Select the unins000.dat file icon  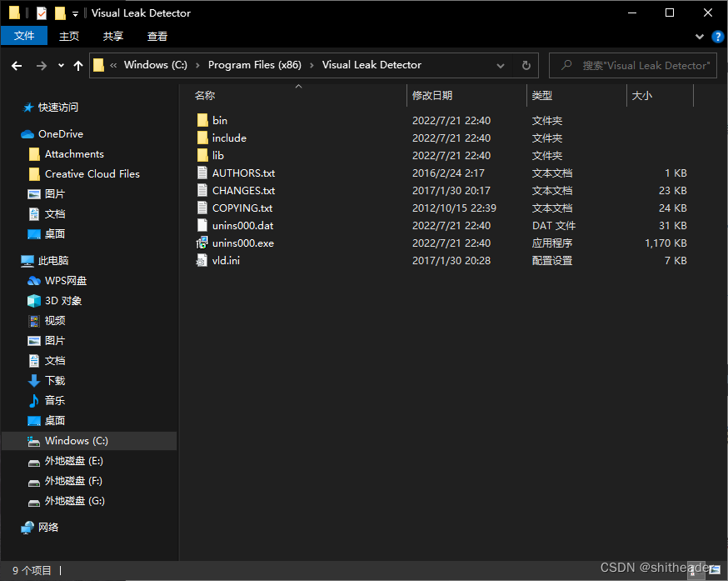[202, 225]
